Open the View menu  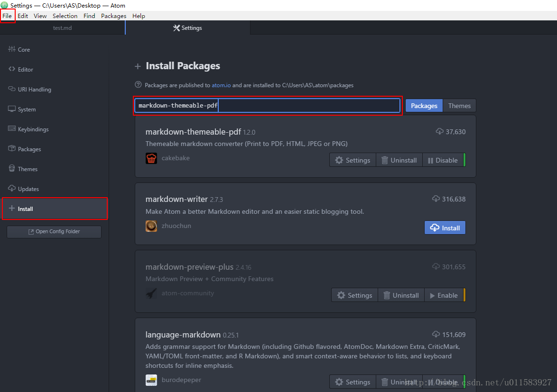[40, 16]
